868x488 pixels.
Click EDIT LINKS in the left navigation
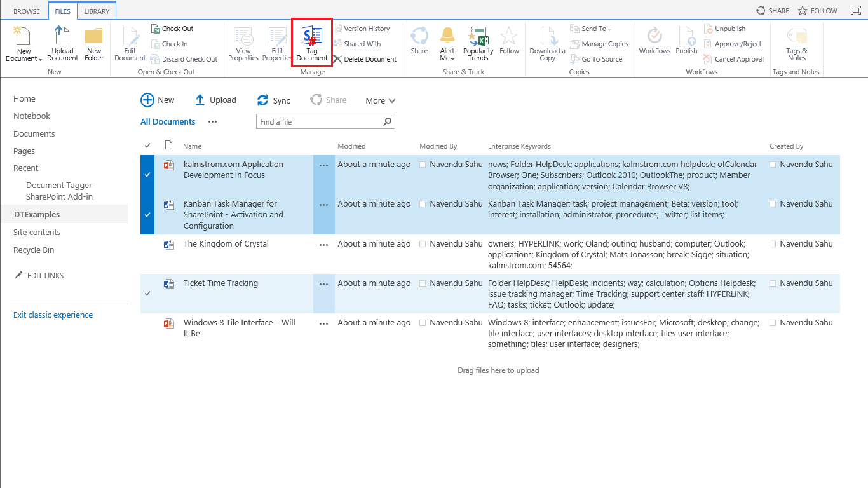click(39, 275)
